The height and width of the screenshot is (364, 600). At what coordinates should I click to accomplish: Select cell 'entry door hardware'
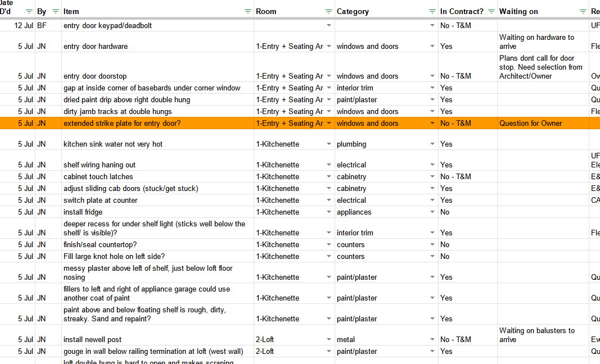[x=157, y=42]
